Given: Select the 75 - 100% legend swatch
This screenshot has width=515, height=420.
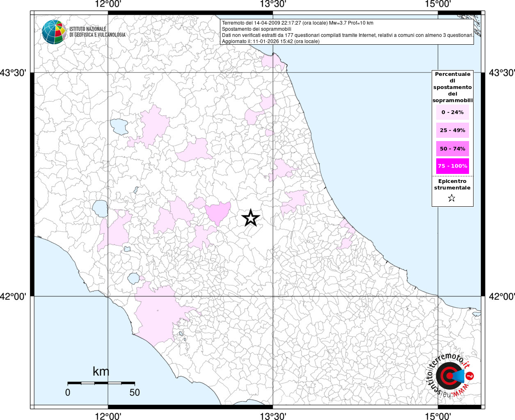Looking at the screenshot, I should [x=452, y=166].
